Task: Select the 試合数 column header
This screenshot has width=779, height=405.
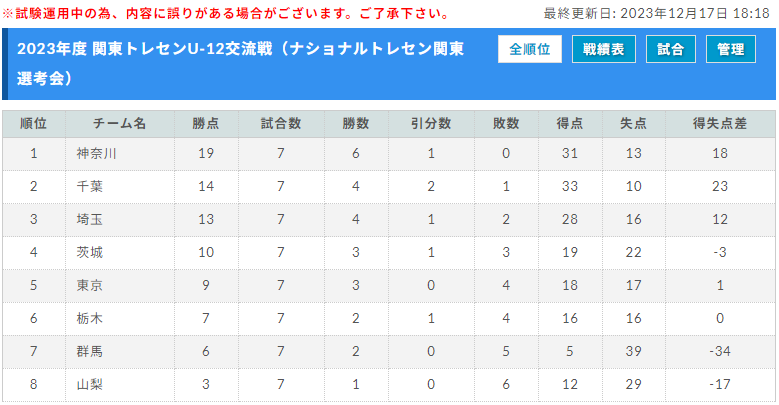Action: 281,124
